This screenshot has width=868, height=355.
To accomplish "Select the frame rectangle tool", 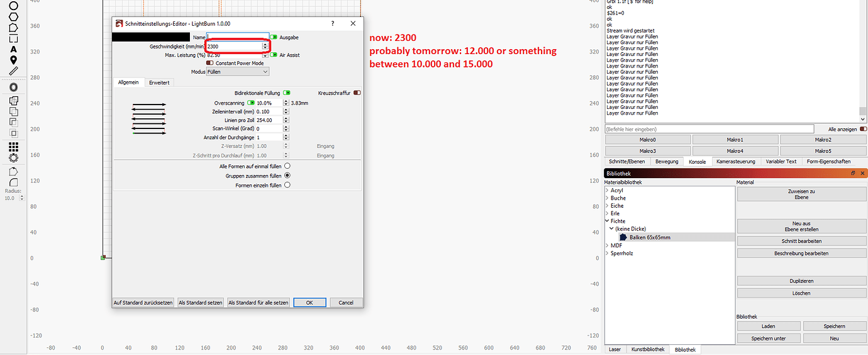I will click(x=13, y=38).
